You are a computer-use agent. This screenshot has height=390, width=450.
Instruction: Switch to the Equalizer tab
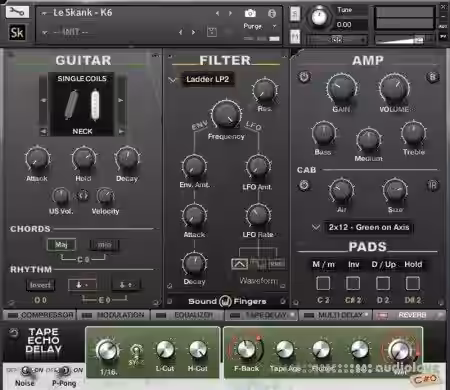click(x=188, y=315)
